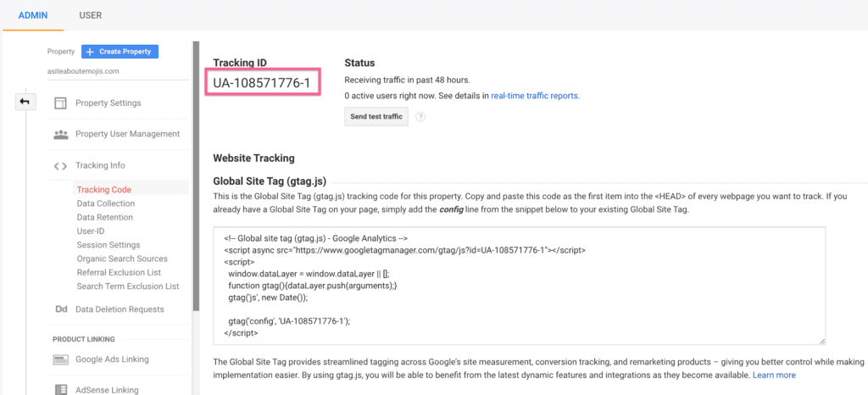Open Data Retention settings
Viewport: 868px width, 395px height.
105,217
